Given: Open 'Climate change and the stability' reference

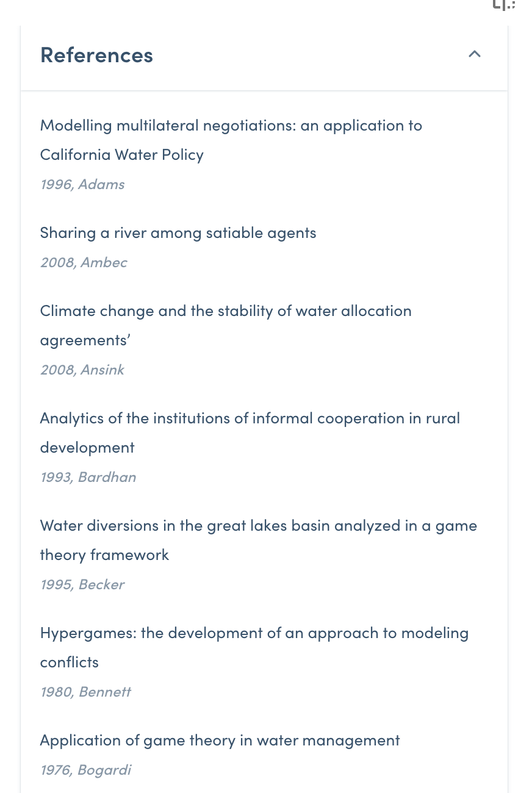Looking at the screenshot, I should (225, 311).
